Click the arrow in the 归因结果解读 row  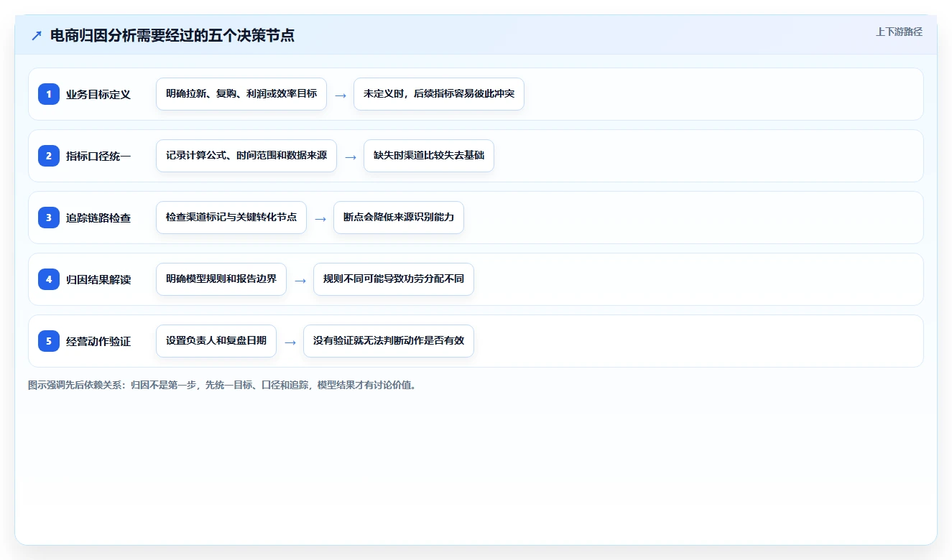coord(300,280)
